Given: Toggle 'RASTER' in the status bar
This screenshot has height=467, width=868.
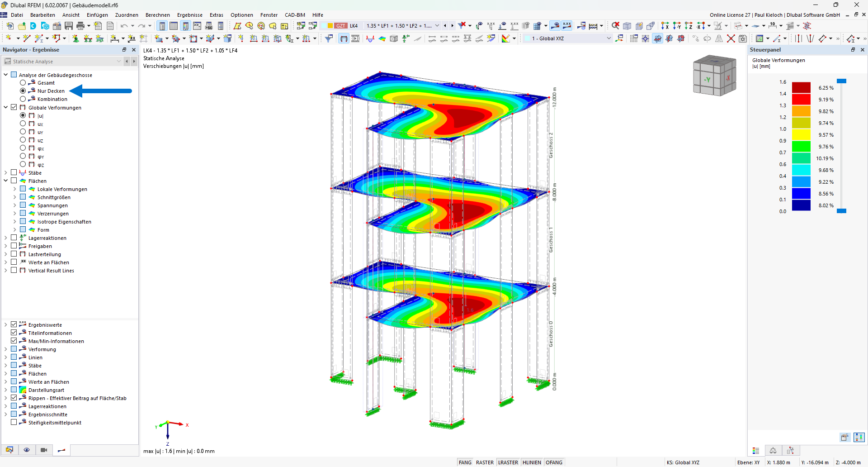Looking at the screenshot, I should pyautogui.click(x=485, y=462).
